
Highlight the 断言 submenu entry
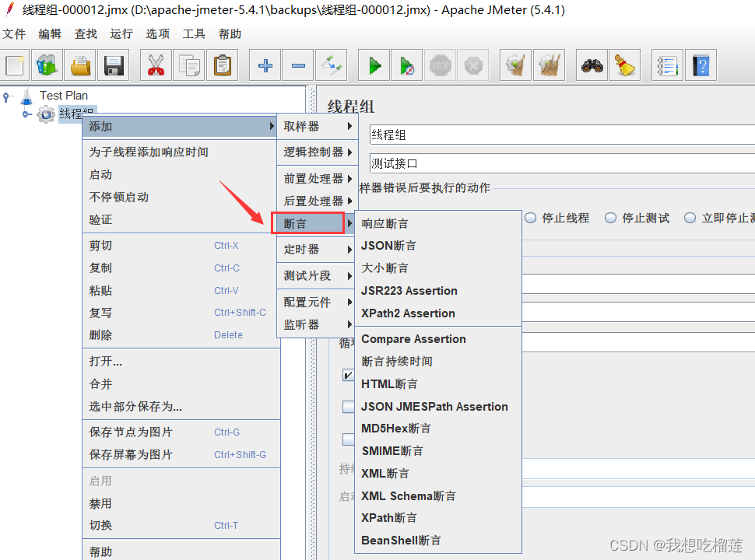314,224
